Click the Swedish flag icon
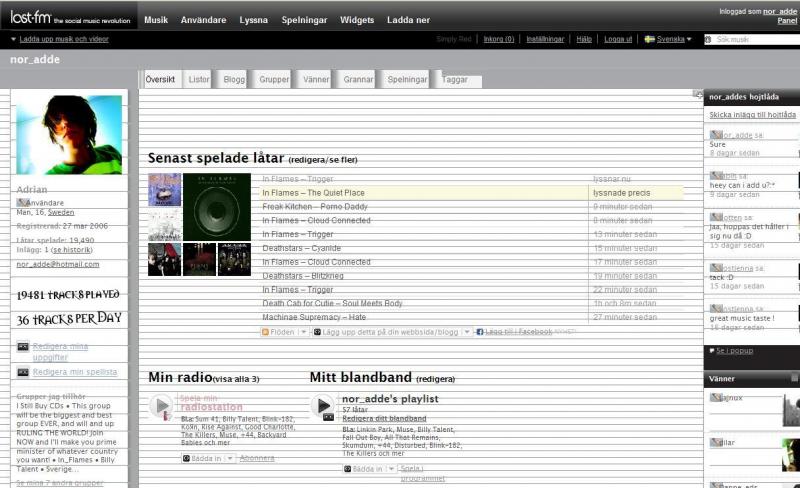Image resolution: width=800 pixels, height=488 pixels. tap(649, 39)
